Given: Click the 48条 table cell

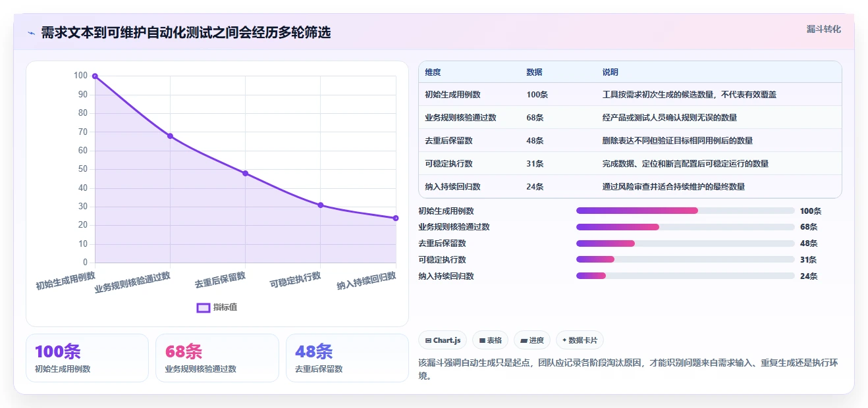Looking at the screenshot, I should [x=535, y=141].
